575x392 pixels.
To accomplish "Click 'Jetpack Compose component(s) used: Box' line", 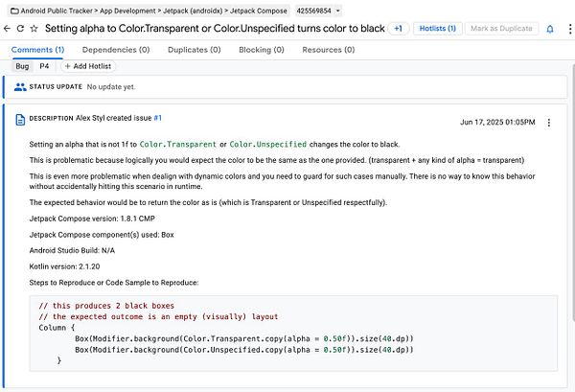I will (102, 235).
